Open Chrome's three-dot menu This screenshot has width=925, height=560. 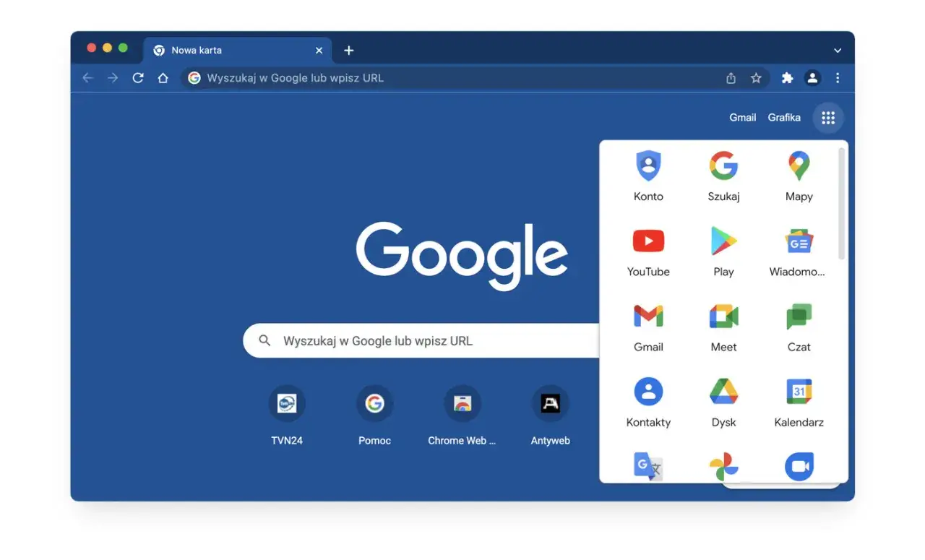coord(838,78)
